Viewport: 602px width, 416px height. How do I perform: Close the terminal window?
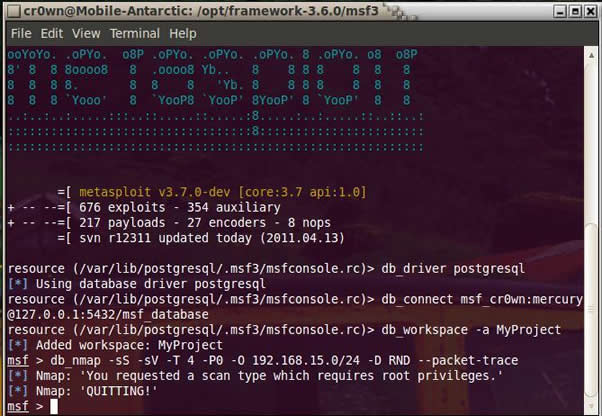click(590, 12)
